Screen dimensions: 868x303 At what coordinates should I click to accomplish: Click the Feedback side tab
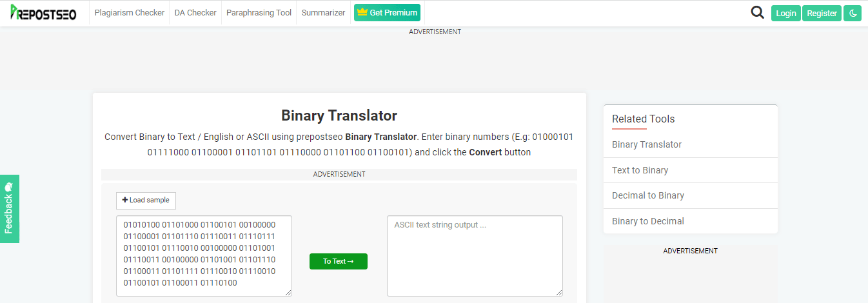tap(9, 209)
